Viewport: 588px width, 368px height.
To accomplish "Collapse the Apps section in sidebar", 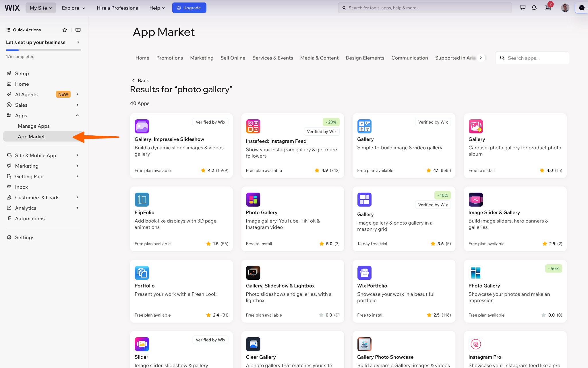I will coord(77,116).
